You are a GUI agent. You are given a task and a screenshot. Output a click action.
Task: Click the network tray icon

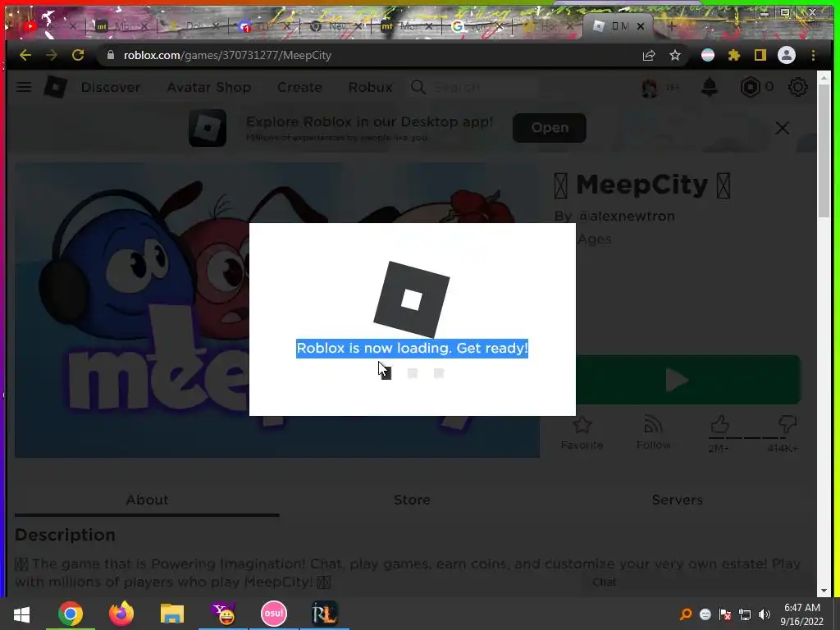(x=745, y=614)
